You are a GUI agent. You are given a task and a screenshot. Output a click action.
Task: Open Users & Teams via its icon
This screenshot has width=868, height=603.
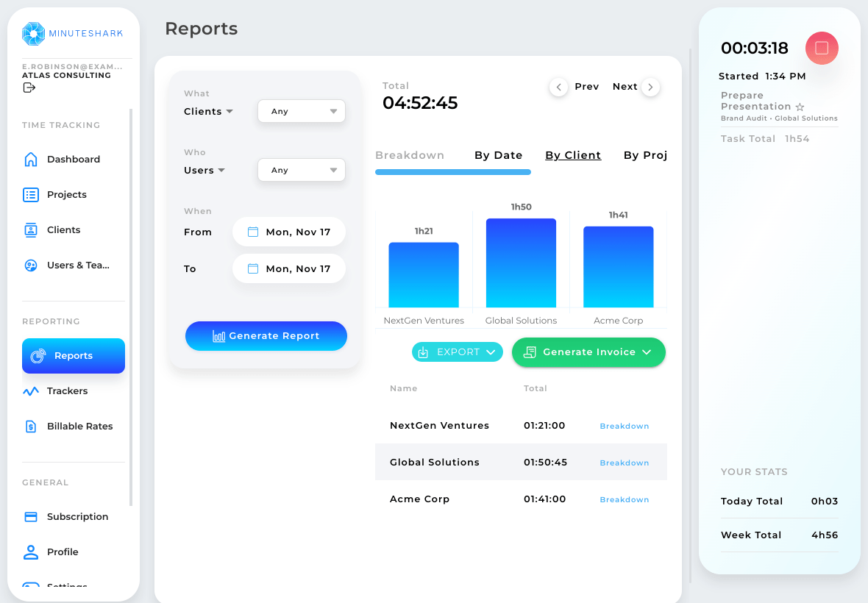(x=29, y=265)
